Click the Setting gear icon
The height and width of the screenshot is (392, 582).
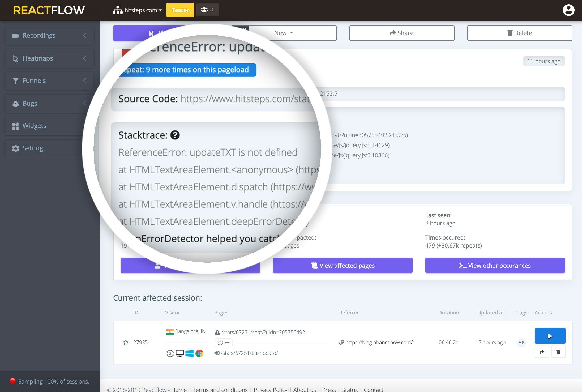(15, 148)
